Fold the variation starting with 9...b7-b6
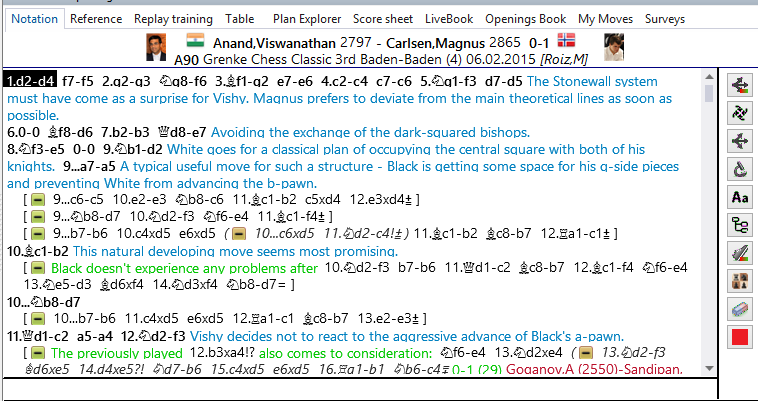Viewport: 758px width, 401px height. 36,232
